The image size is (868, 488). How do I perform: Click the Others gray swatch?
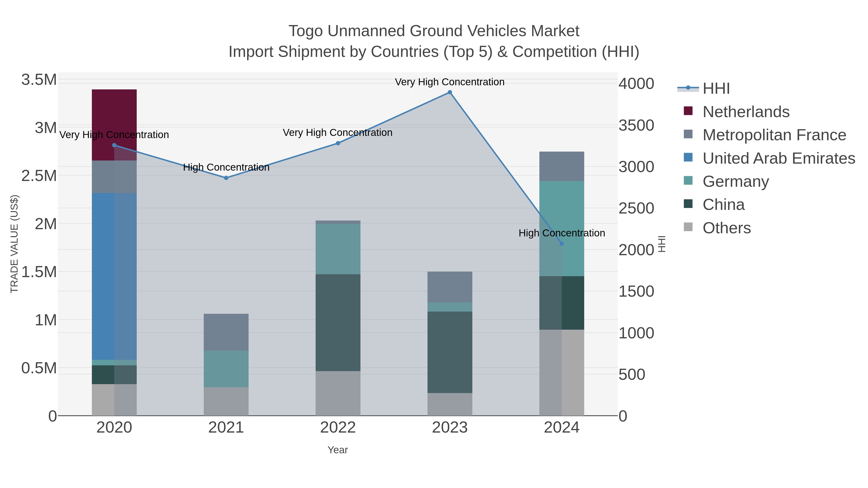(688, 227)
